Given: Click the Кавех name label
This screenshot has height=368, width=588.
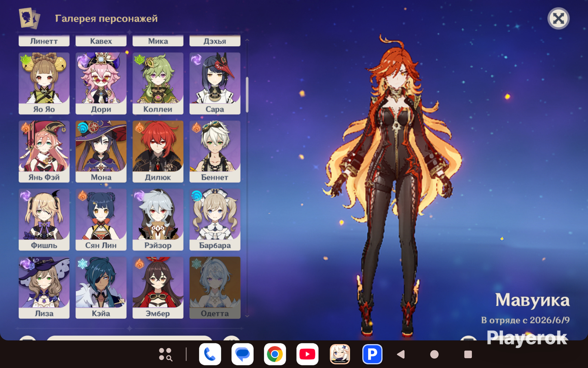Looking at the screenshot, I should (101, 41).
